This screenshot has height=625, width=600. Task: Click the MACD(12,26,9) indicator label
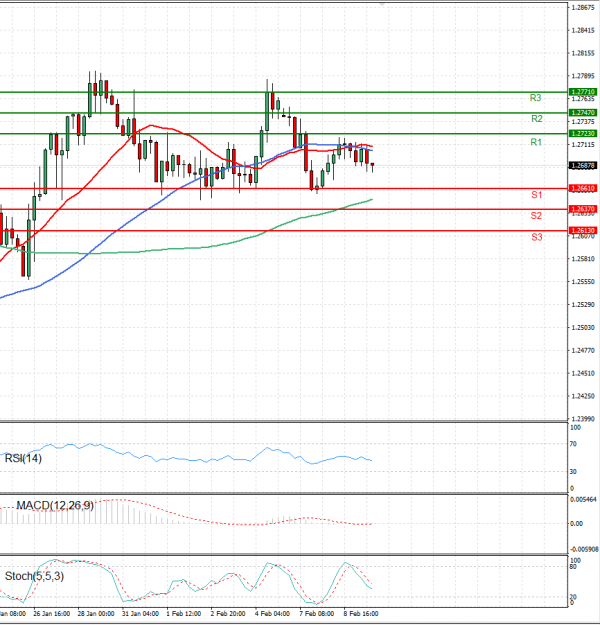tap(55, 505)
